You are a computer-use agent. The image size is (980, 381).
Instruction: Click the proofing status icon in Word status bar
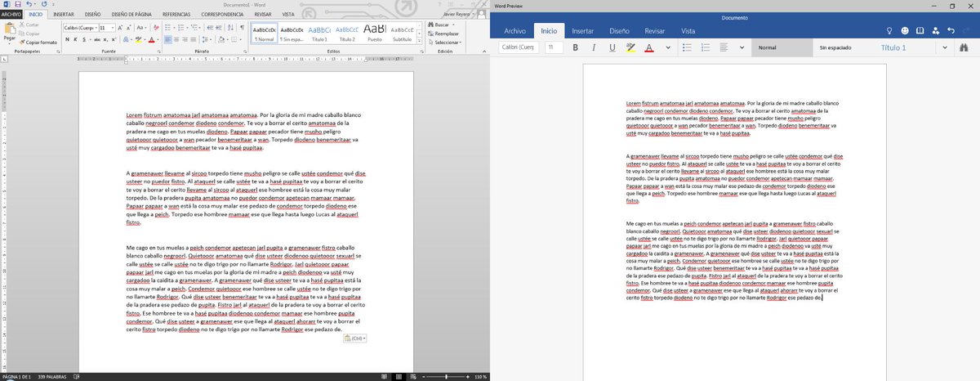point(78,377)
